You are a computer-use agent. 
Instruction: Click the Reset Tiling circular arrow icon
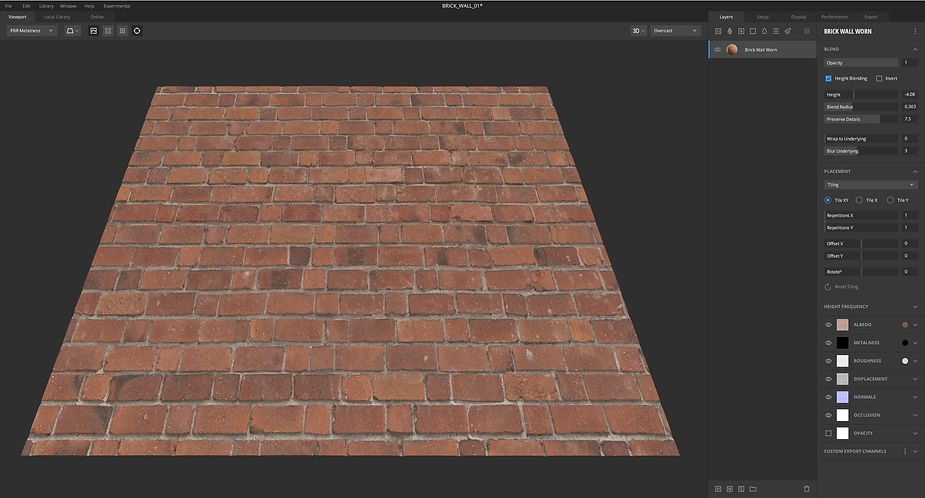coord(828,287)
